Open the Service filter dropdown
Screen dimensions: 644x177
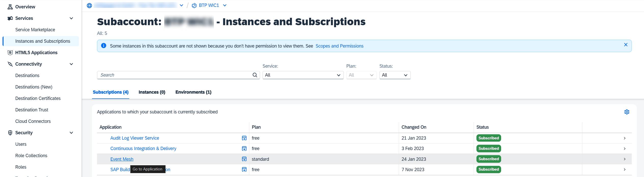303,75
